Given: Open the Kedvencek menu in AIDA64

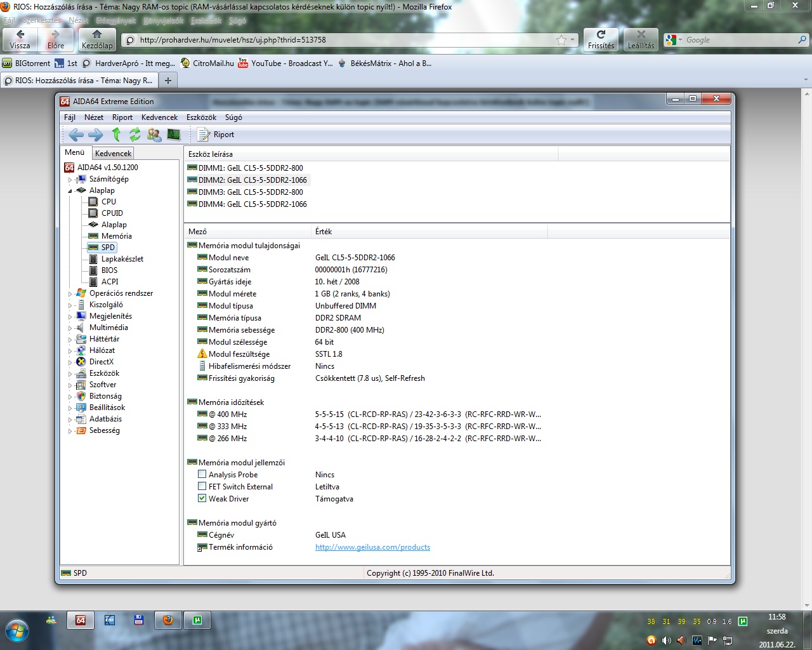Looking at the screenshot, I should coord(159,117).
